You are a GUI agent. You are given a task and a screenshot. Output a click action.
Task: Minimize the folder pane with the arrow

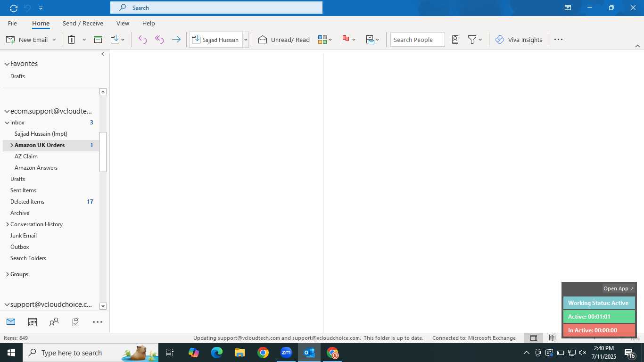coord(103,54)
